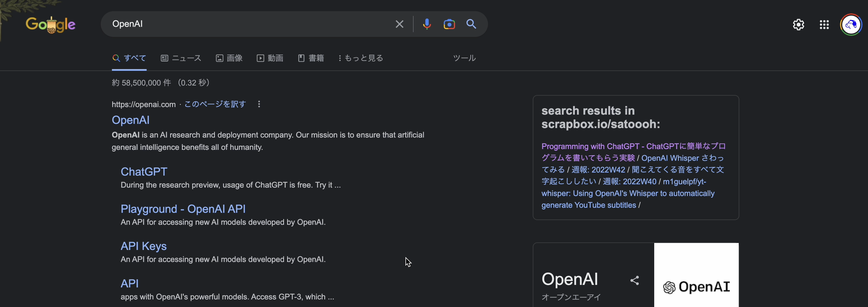Screen dimensions: 868x307
Task: Open the Playground - OpenAI API link
Action: pos(183,209)
